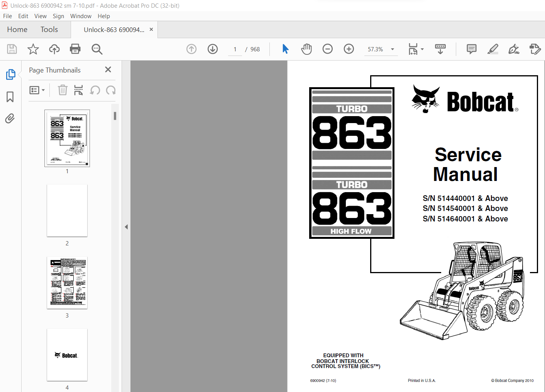The image size is (545, 392).
Task: Click 'S/N 514640001 & Above' text
Action: coord(465,219)
